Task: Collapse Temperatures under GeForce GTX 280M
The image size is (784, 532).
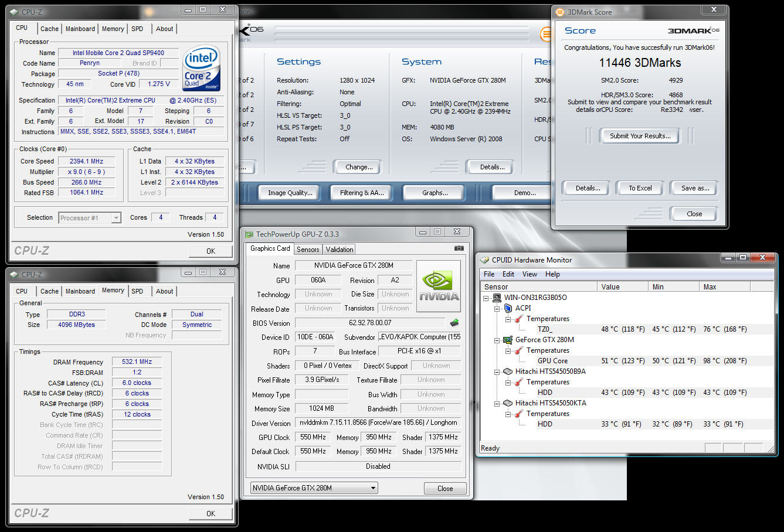Action: tap(508, 350)
